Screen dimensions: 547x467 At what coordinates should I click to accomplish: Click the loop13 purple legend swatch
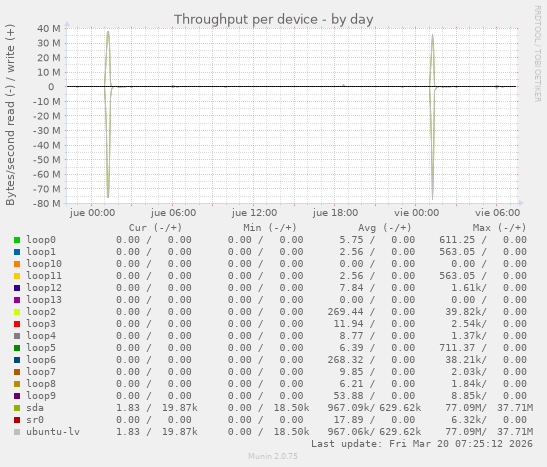(x=17, y=300)
